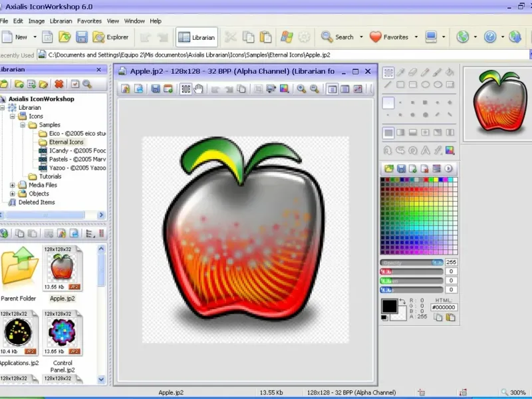The height and width of the screenshot is (399, 532).
Task: Open the help icon dropdown arrow
Action: click(503, 37)
